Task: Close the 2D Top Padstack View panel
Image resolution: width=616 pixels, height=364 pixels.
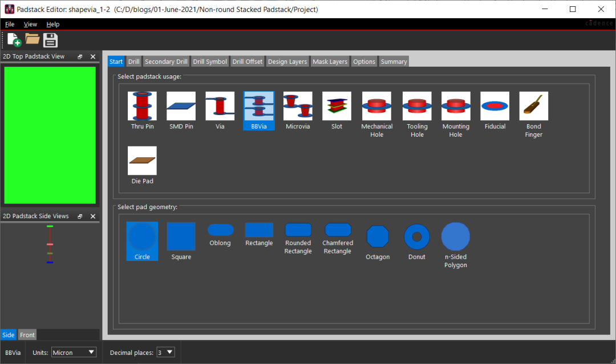Action: [93, 56]
